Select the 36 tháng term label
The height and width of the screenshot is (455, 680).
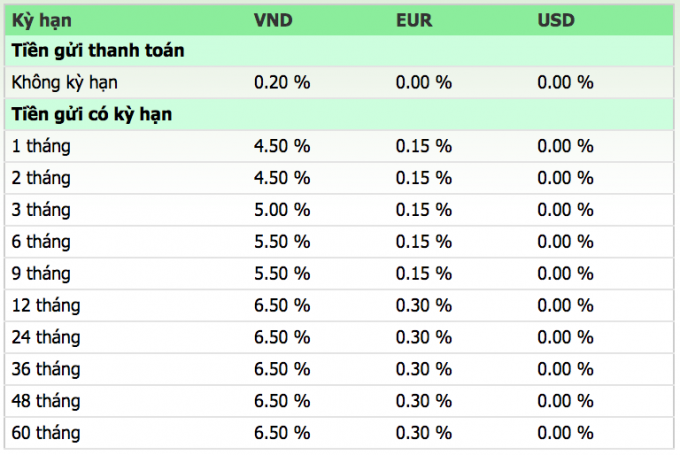(x=45, y=370)
